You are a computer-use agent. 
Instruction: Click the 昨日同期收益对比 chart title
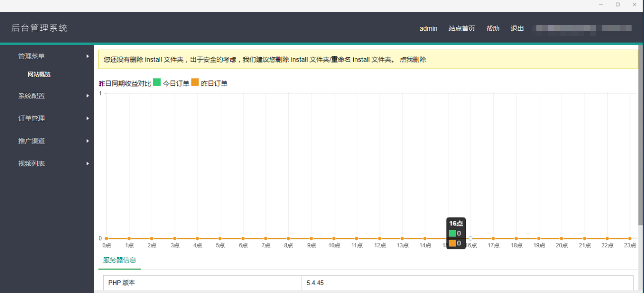[x=125, y=83]
